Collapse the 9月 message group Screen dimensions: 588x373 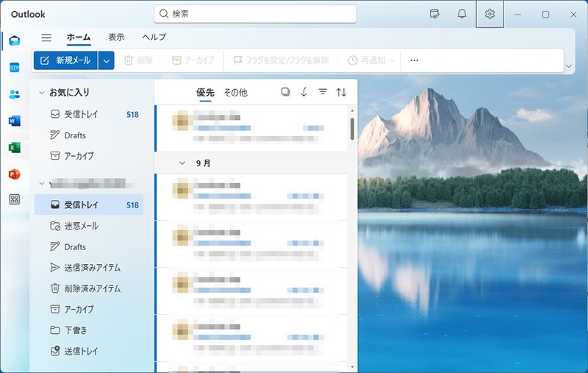pyautogui.click(x=182, y=163)
